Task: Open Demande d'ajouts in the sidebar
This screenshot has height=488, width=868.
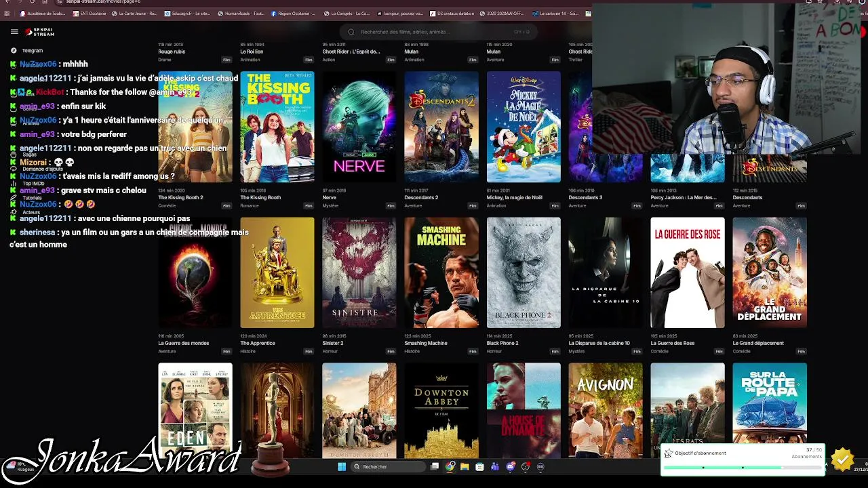Action: coord(36,169)
